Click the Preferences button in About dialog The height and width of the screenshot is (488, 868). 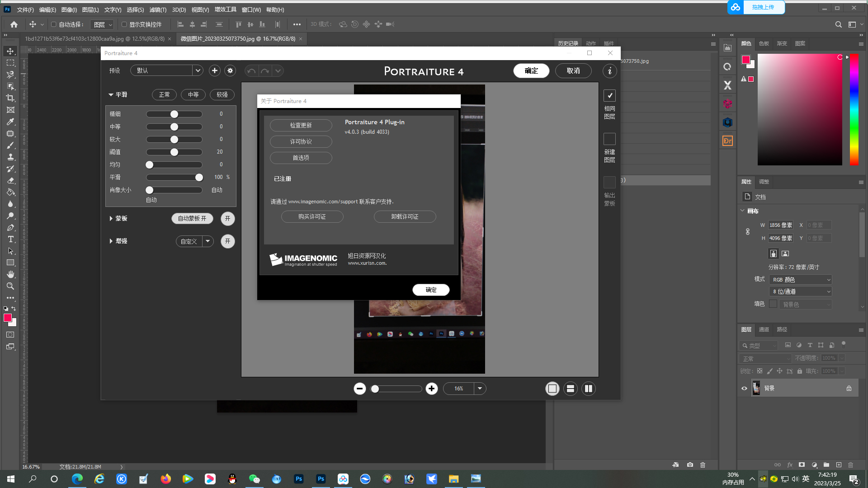pyautogui.click(x=301, y=158)
